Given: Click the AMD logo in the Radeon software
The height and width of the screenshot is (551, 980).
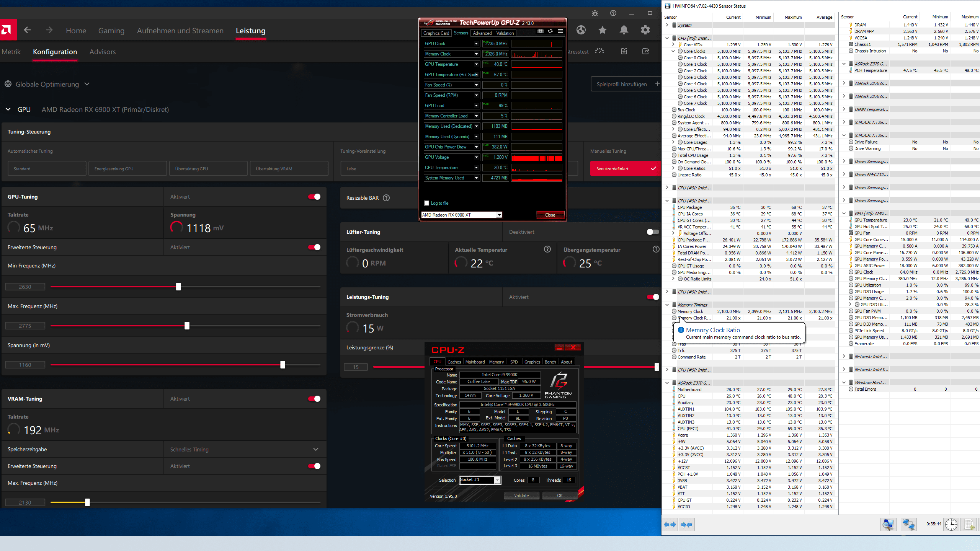Looking at the screenshot, I should tap(8, 30).
